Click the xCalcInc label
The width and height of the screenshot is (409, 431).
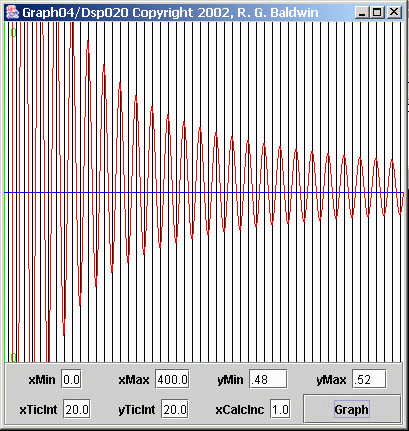[x=240, y=410]
